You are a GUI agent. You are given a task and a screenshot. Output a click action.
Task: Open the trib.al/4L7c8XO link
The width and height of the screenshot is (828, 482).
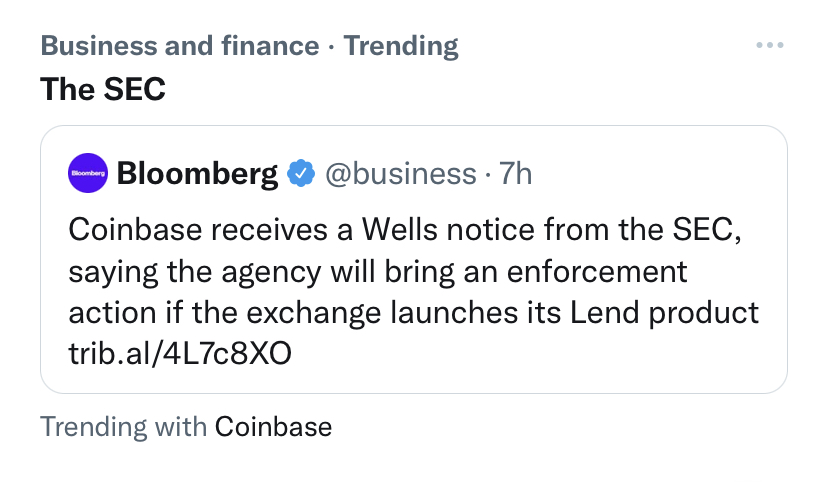point(181,353)
